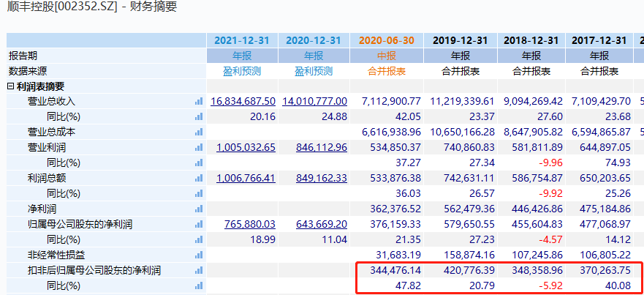Click adjusted net profit value 370,263.75

[605, 270]
